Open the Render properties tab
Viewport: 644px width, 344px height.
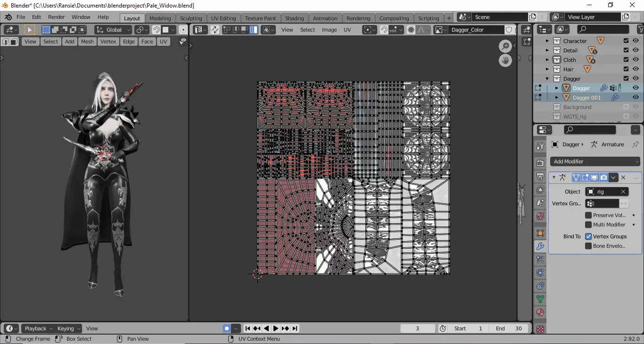540,163
